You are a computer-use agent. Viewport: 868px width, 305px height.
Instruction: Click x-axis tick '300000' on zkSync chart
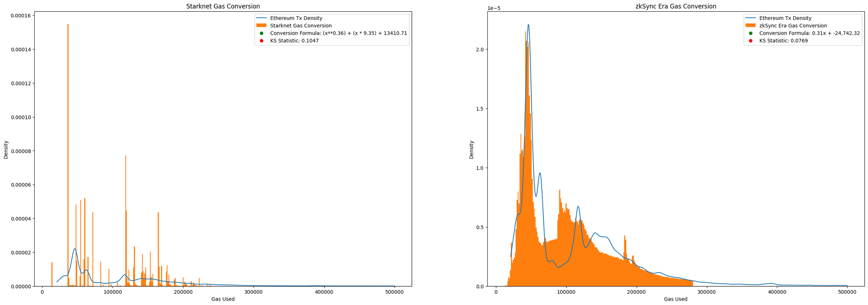click(707, 292)
